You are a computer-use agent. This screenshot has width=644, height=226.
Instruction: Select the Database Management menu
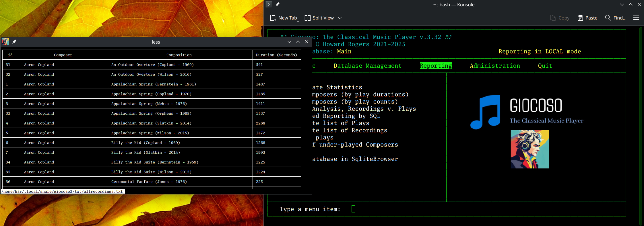[367, 66]
